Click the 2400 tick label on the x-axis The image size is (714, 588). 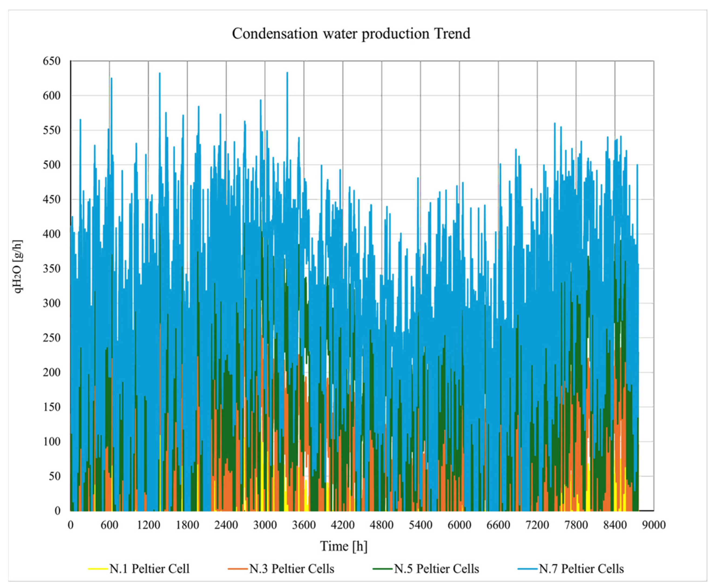(x=226, y=525)
